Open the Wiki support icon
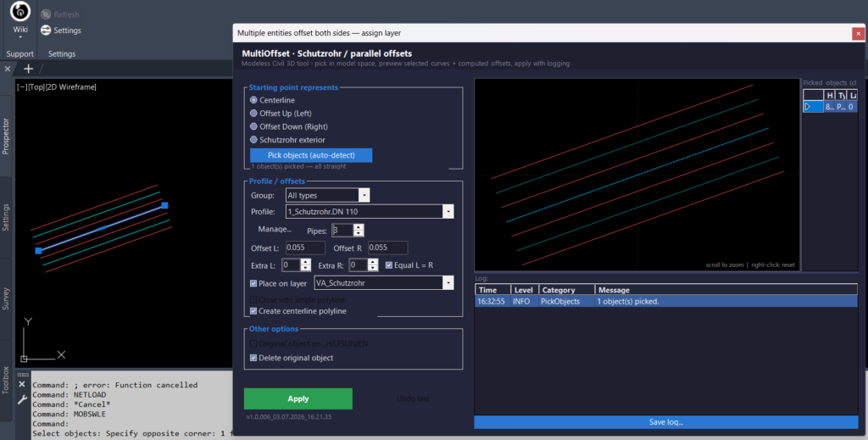Screen dimensions: 868x440 (20, 11)
